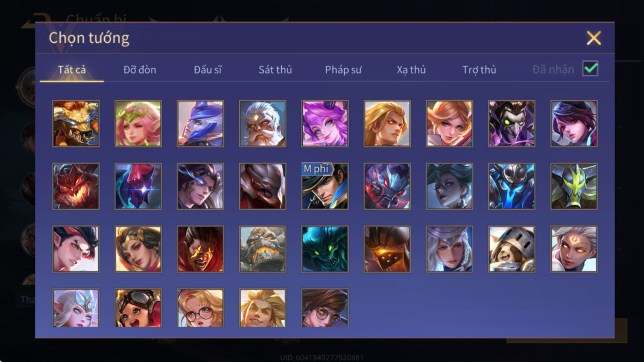Filter heroes by Xạ thủ tab
Viewport: 644px width, 362px height.
[x=411, y=70]
